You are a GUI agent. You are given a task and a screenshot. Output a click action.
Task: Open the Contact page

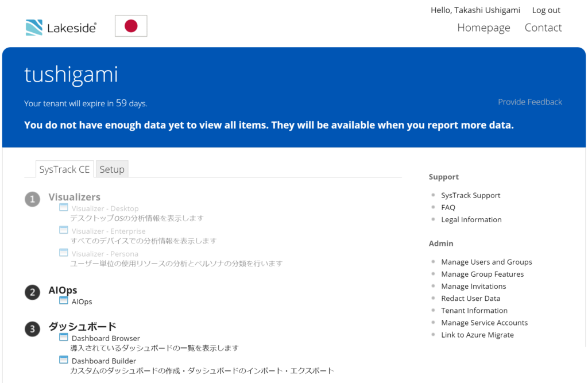point(543,28)
